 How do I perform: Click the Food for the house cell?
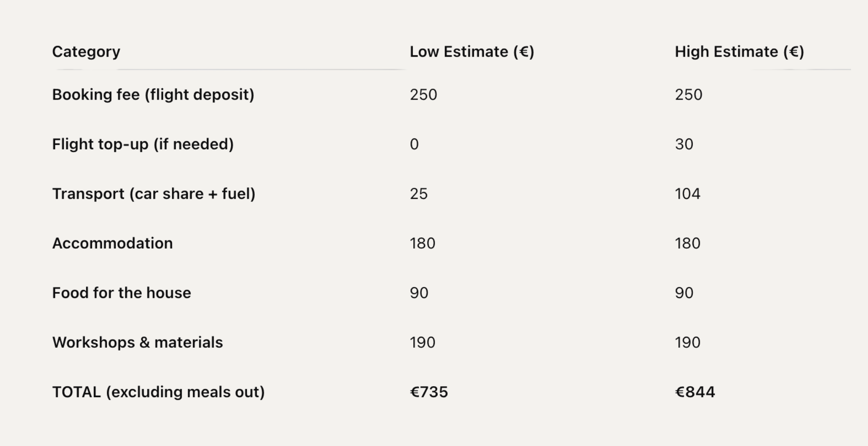122,293
